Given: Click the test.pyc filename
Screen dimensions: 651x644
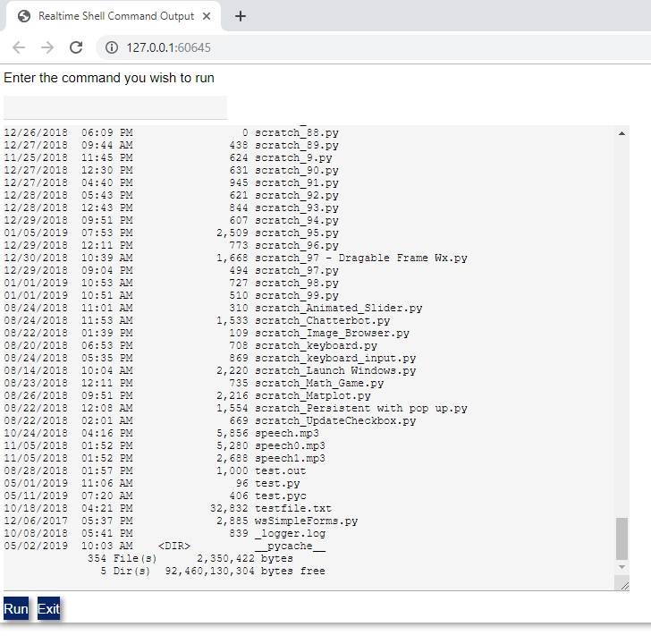Looking at the screenshot, I should [280, 496].
